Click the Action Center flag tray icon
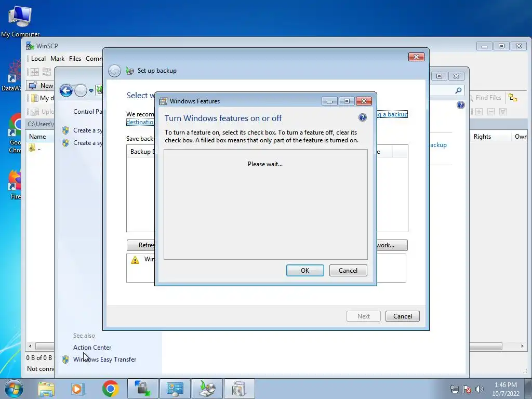This screenshot has width=532, height=399. [x=467, y=389]
